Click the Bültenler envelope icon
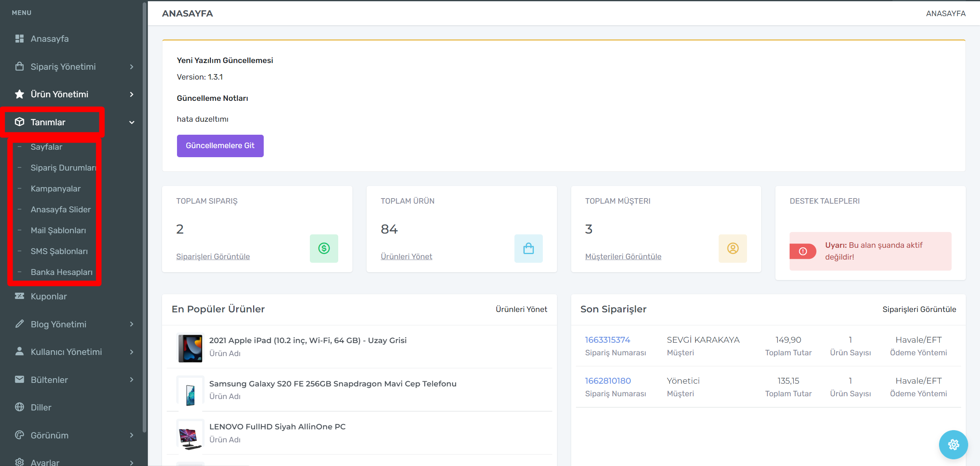980x466 pixels. tap(19, 379)
